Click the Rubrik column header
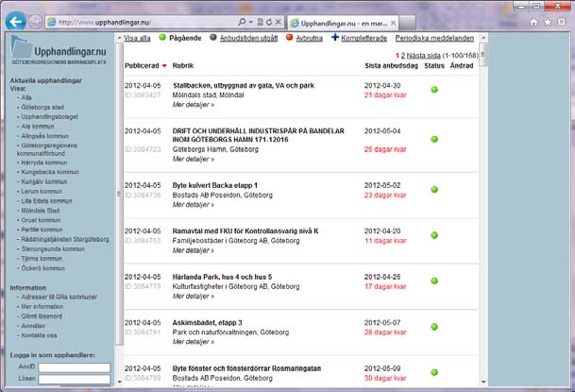This screenshot has height=392, width=575. coord(182,65)
